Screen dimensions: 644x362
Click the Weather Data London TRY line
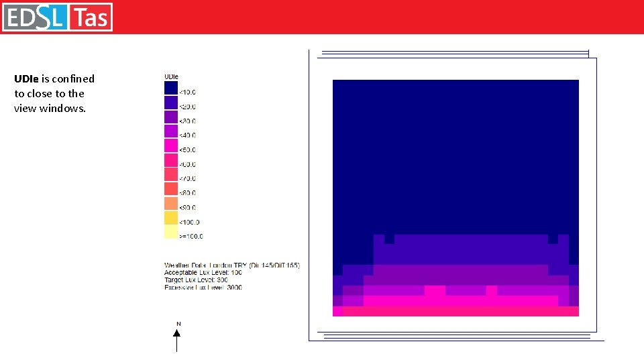[x=232, y=265]
